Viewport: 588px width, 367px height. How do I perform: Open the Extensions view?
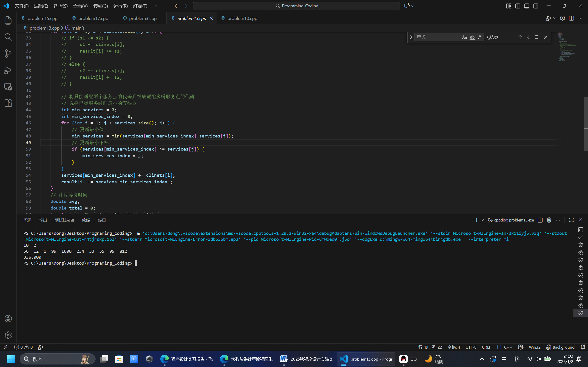click(8, 103)
